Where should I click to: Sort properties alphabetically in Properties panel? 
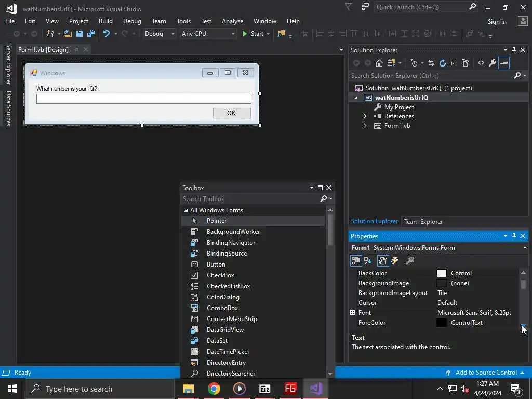[x=368, y=261]
